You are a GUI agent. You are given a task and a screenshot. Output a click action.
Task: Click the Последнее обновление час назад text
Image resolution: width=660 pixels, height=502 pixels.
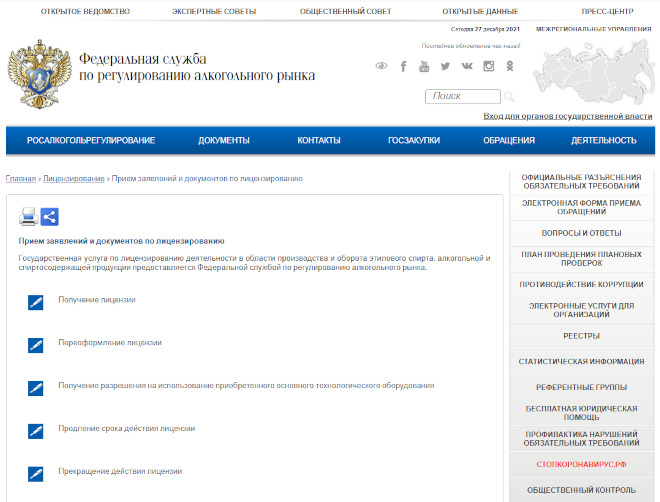point(471,45)
